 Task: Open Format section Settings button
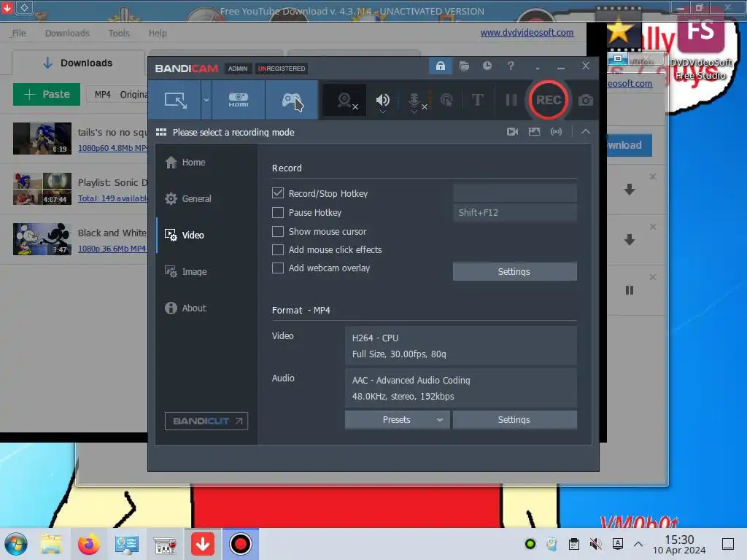click(x=514, y=419)
